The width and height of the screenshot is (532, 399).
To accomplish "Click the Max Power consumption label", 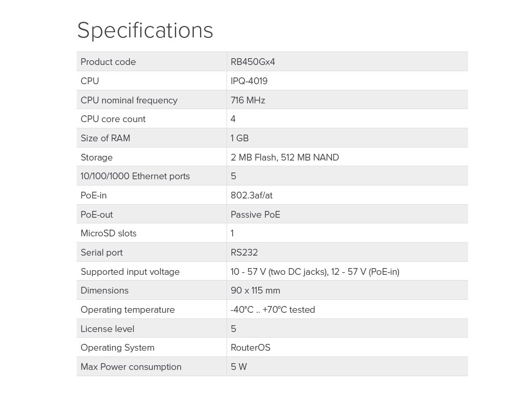I will [x=131, y=367].
